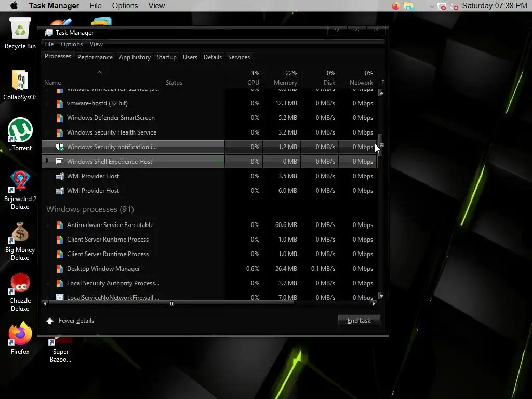This screenshot has width=532, height=399.
Task: Click the vmware-hostd process icon
Action: 59,103
